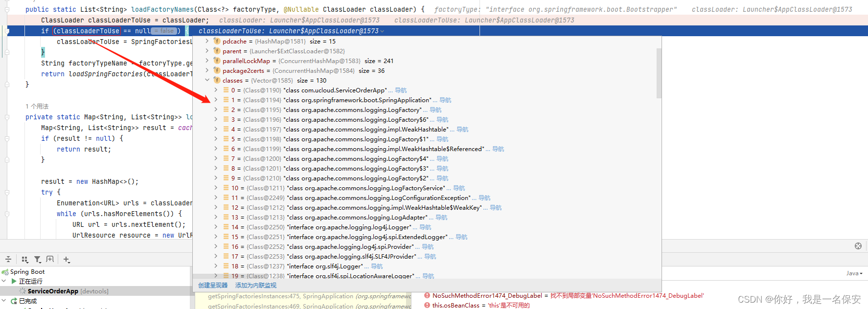Select Spring Boot node in Services tree

click(27, 272)
